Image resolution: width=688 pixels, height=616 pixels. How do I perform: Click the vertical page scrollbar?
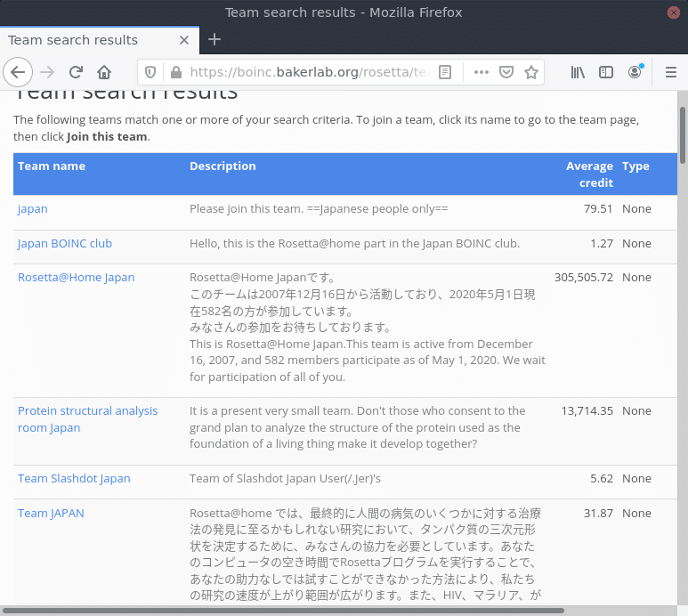(683, 135)
